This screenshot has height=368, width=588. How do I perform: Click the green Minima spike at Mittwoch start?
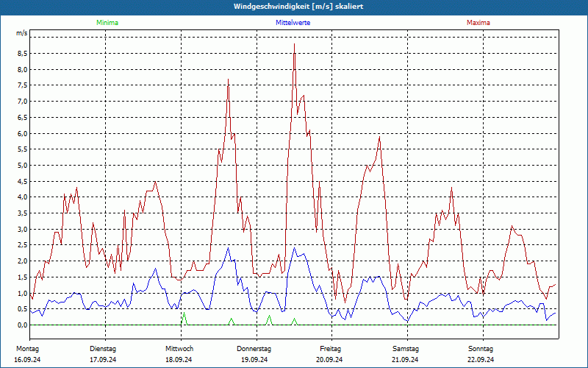(184, 314)
